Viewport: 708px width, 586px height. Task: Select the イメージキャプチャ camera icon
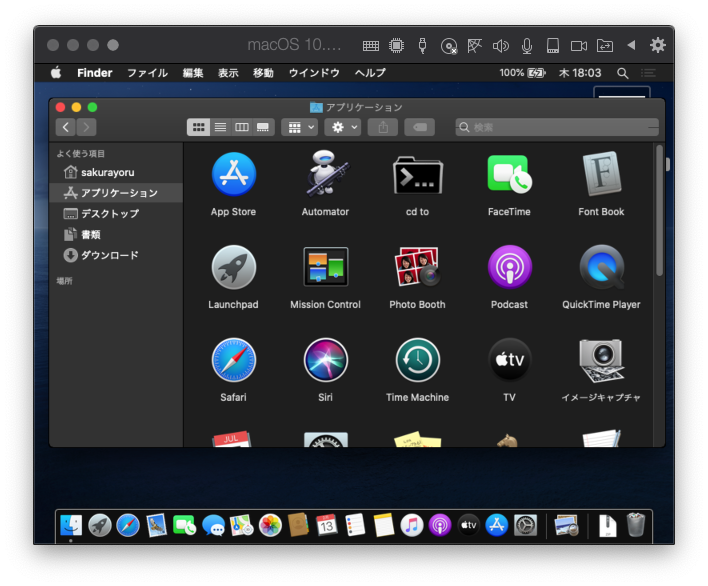601,360
